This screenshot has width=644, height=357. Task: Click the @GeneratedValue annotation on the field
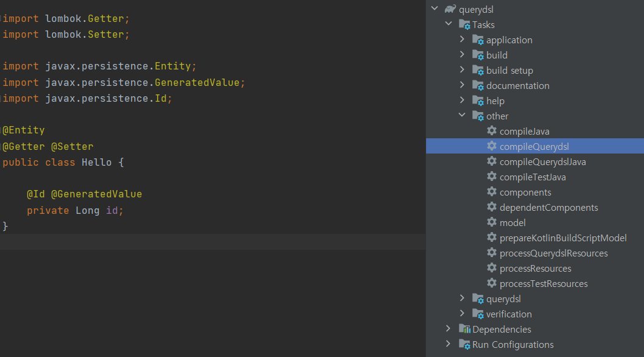pyautogui.click(x=97, y=194)
